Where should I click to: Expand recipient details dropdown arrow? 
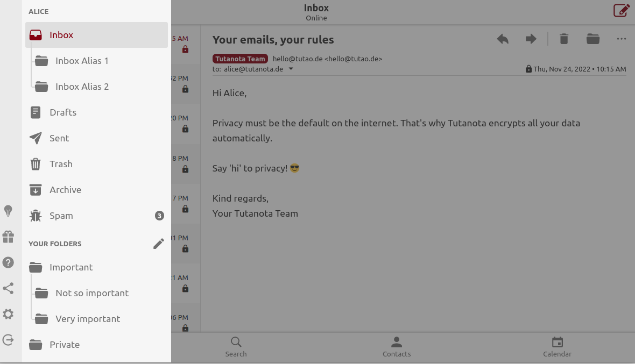coord(291,69)
